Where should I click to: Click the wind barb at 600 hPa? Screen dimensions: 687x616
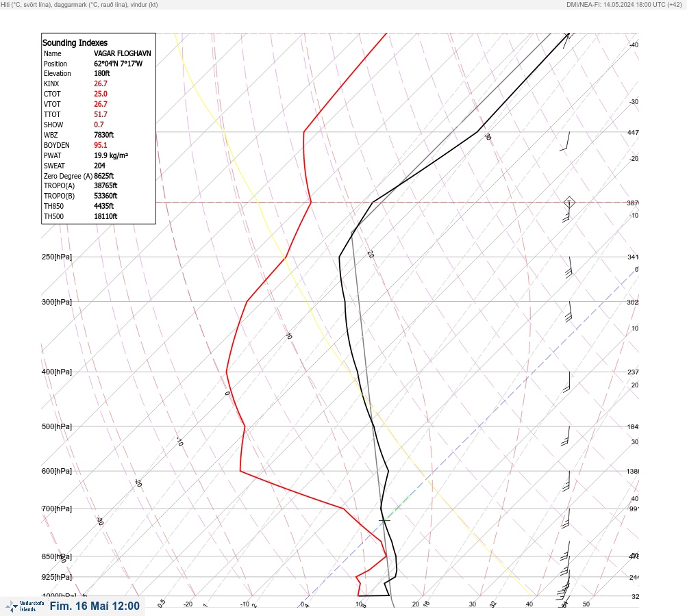pos(566,482)
